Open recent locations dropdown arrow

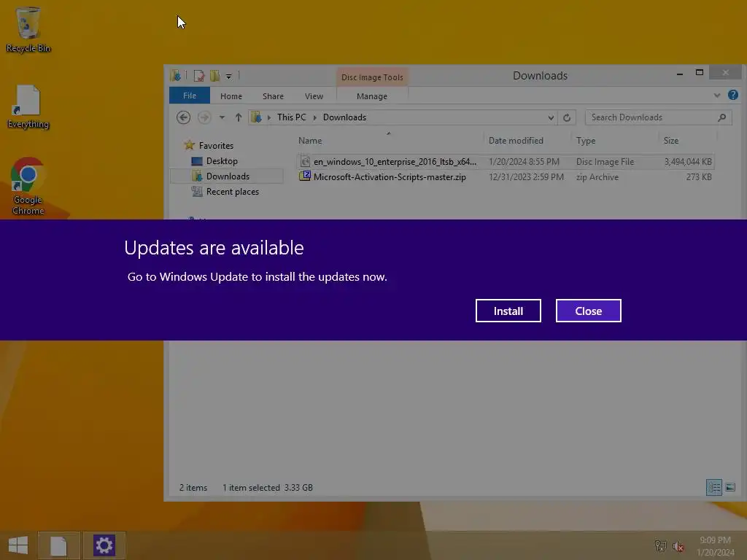222,117
